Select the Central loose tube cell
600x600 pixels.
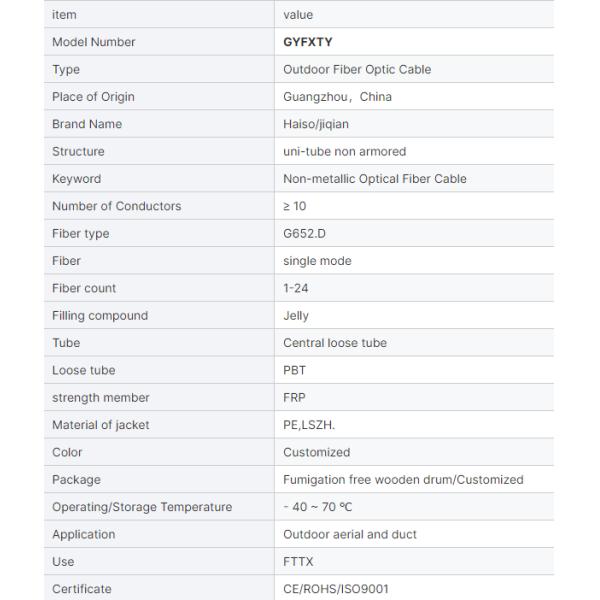[335, 343]
